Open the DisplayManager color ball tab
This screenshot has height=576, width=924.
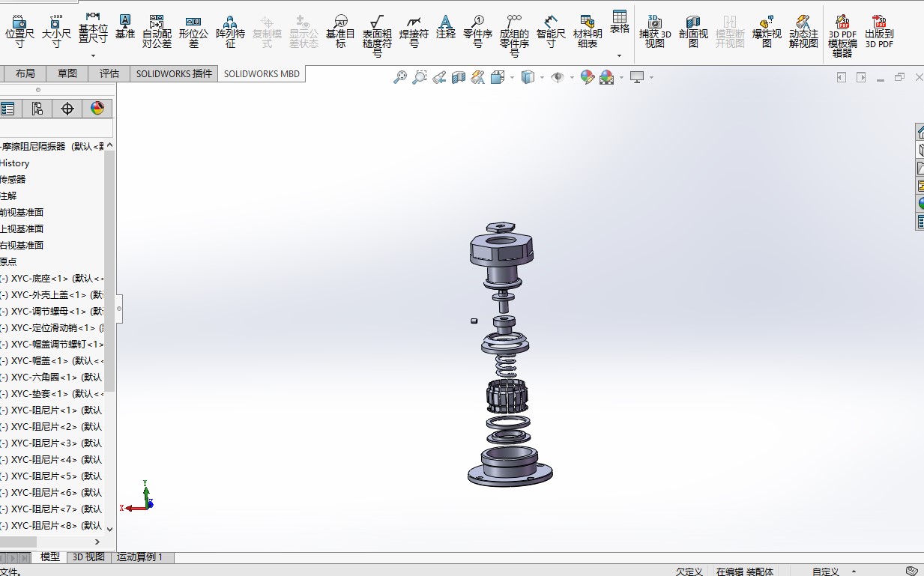[97, 109]
